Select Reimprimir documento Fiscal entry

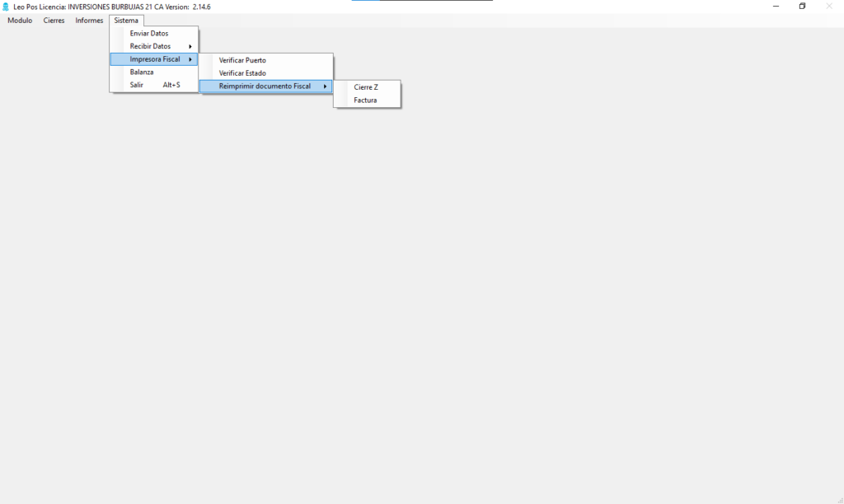point(266,86)
